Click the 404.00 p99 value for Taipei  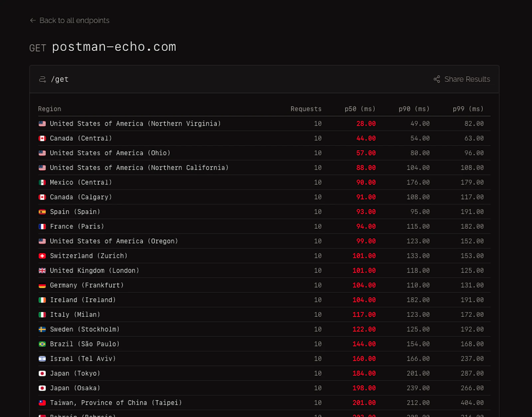click(472, 403)
